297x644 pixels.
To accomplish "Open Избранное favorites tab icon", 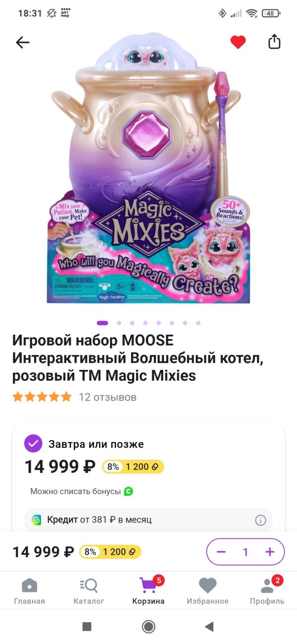I will point(207,585).
